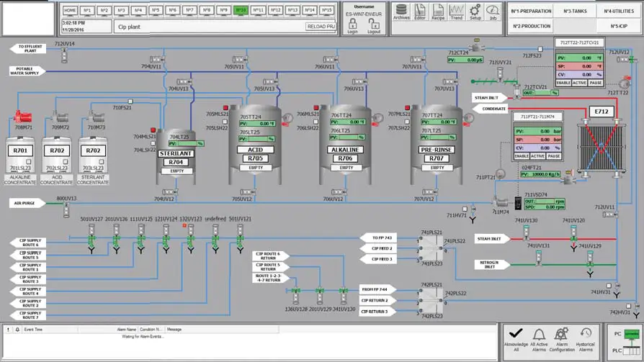
Task: Open the Trend chart viewer
Action: [x=457, y=12]
